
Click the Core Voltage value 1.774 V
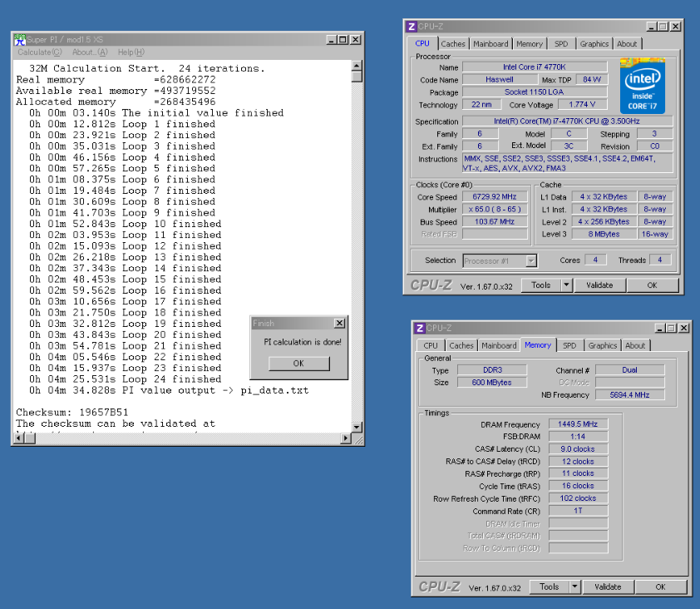click(x=582, y=105)
